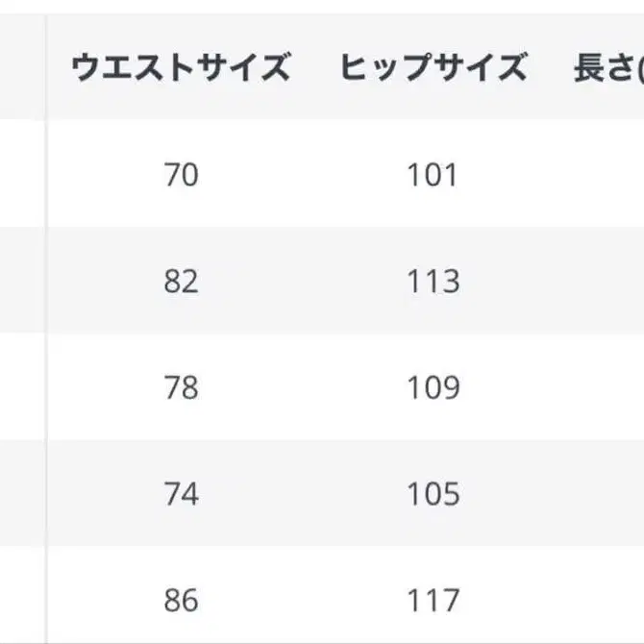Screen dimensions: 644x644
Task: Click the ヒップサイズ column header
Action: coord(433,68)
